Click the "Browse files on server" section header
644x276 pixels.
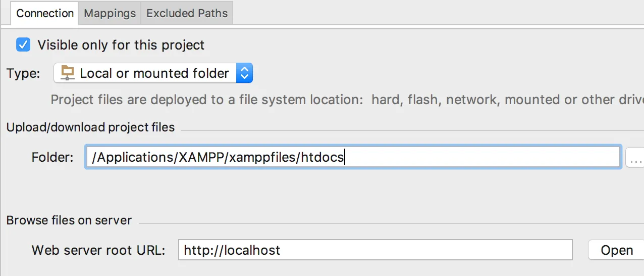tap(69, 220)
